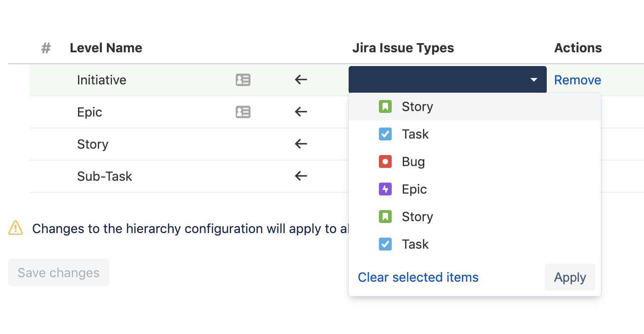644x334 pixels.
Task: Remove the Initiative level
Action: tap(577, 80)
